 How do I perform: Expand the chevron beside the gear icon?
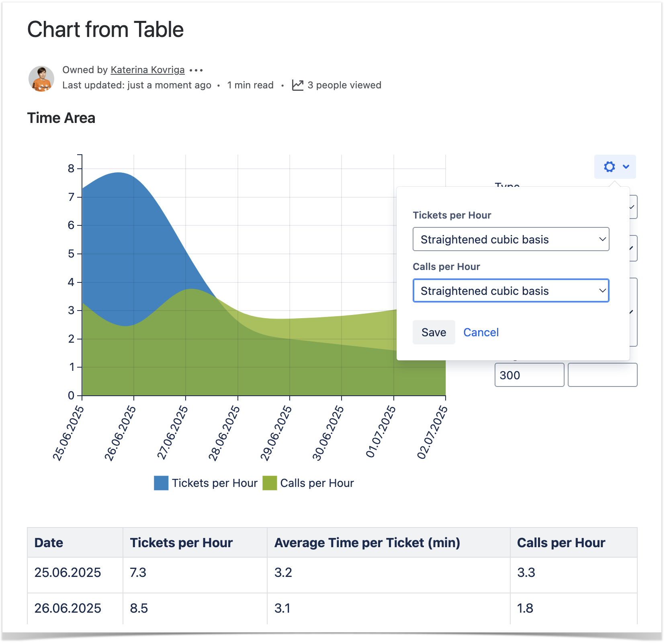pos(626,167)
